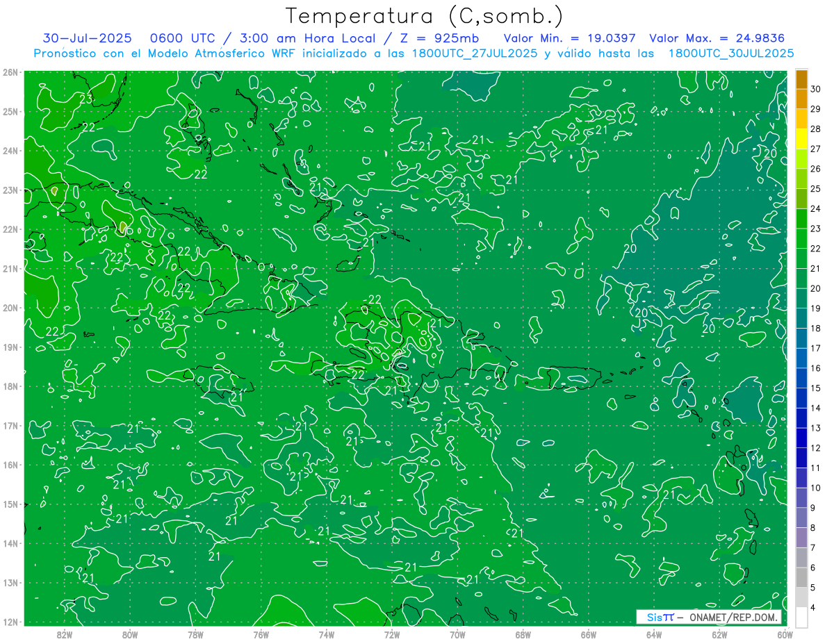
Task: Pick the purple swatch between 7 and 8
Action: 801,538
